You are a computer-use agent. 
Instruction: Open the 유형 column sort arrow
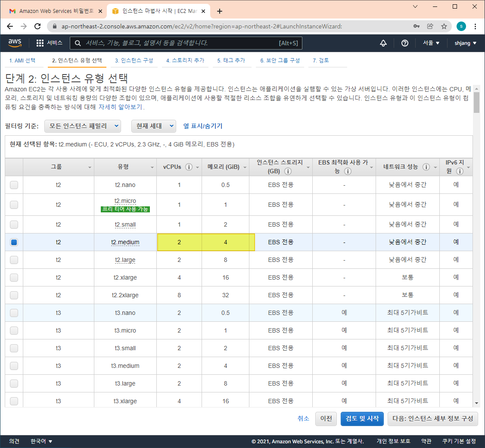(x=152, y=168)
